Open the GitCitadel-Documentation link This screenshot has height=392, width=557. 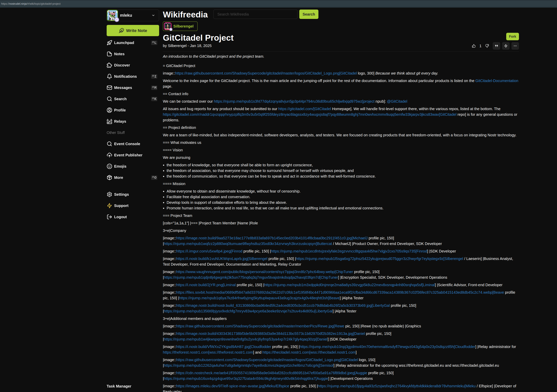click(497, 81)
